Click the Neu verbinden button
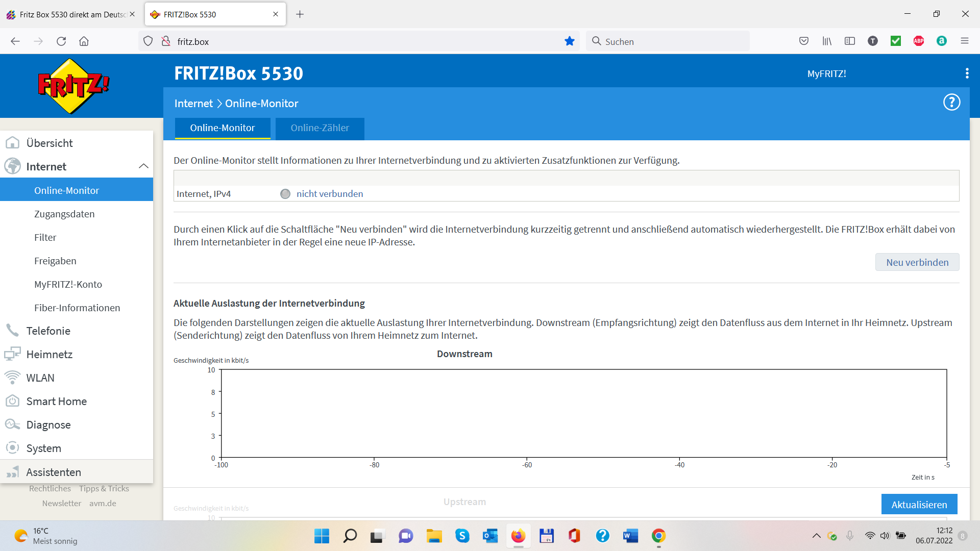980x551 pixels. (917, 262)
